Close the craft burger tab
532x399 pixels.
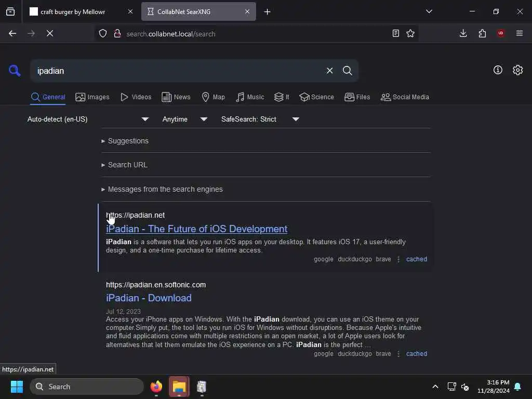pyautogui.click(x=130, y=11)
